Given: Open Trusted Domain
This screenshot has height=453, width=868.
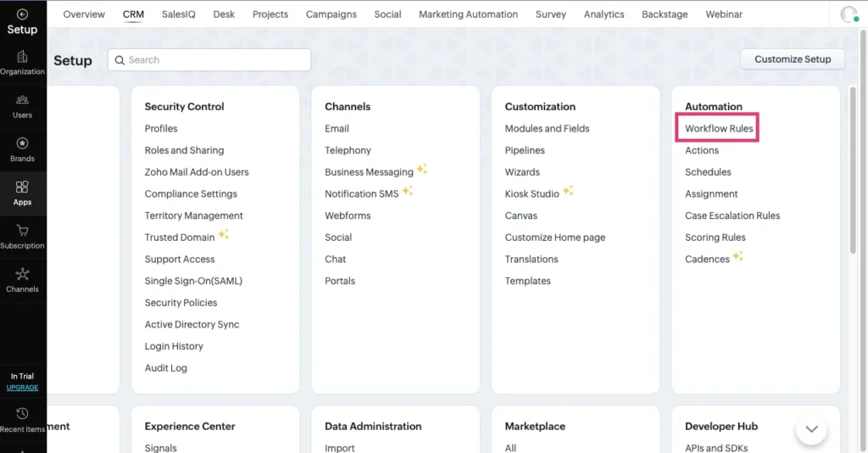Looking at the screenshot, I should click(x=180, y=237).
